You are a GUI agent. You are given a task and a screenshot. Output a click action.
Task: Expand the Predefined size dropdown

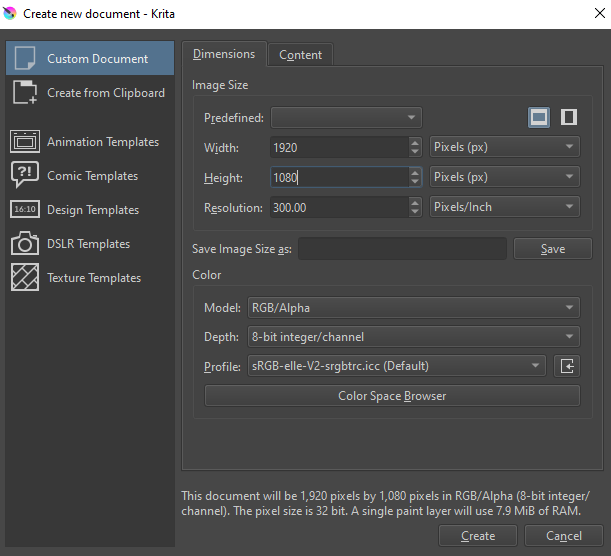click(x=346, y=118)
